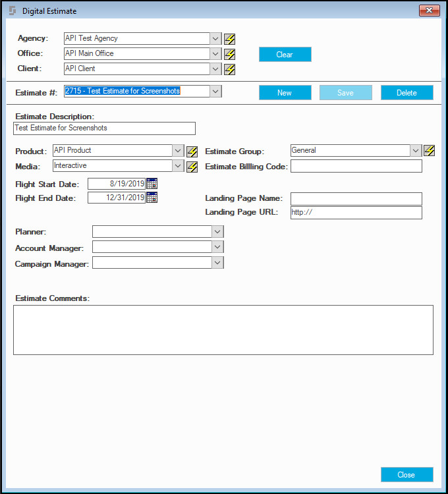Open the Flight End Date calendar picker
448x494 pixels.
152,198
